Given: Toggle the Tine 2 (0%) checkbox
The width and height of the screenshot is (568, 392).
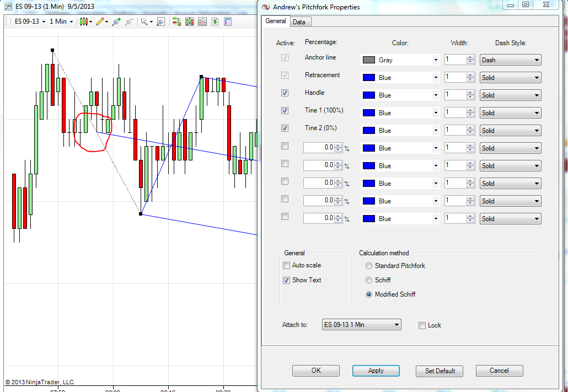Looking at the screenshot, I should (285, 128).
